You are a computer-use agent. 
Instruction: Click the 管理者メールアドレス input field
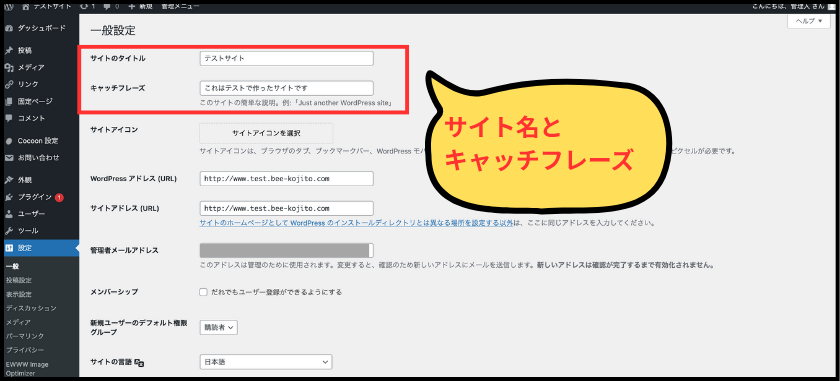tap(287, 251)
